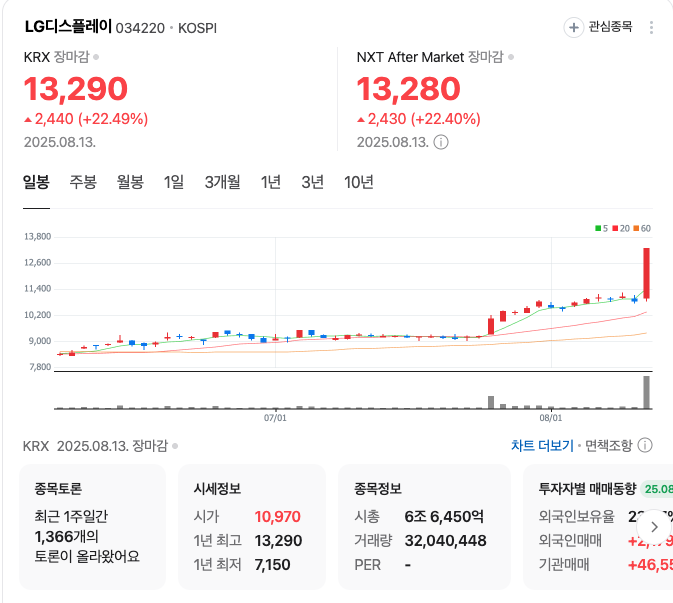Click the LG디스플레이 stock title
673x603 pixels.
point(68,27)
